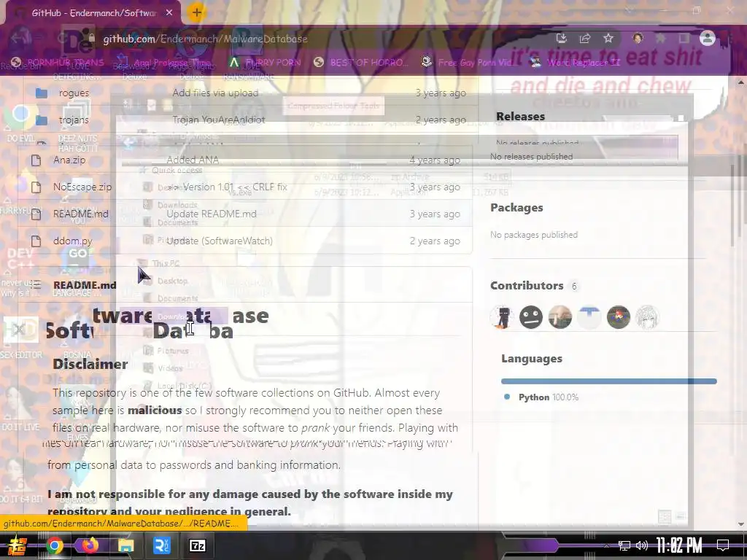Show hidden tray icons chevron
The image size is (747, 560).
click(x=606, y=545)
